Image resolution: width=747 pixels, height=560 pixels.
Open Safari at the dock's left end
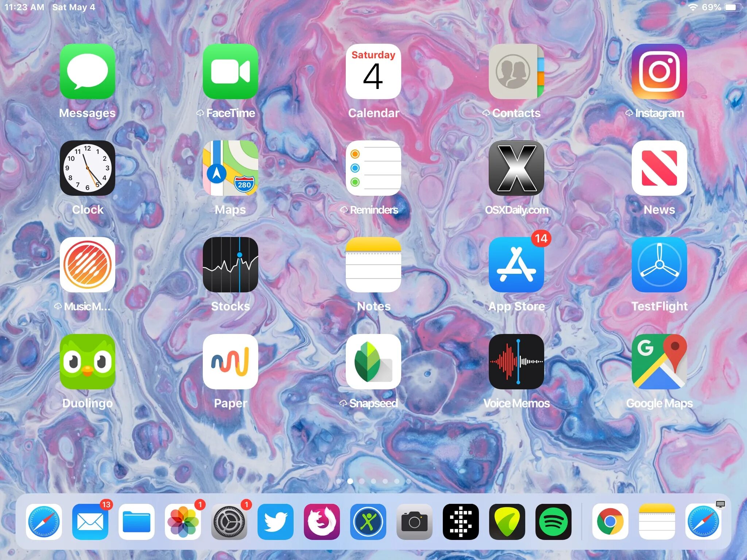(x=44, y=522)
